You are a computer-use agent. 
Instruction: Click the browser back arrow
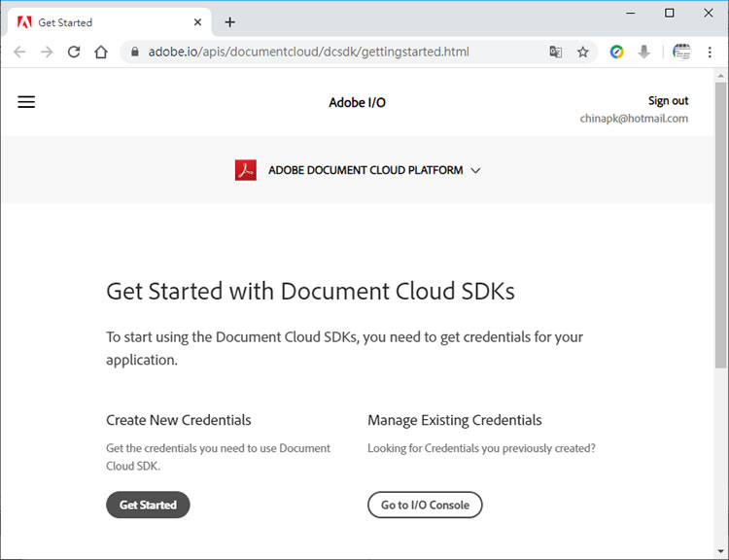pos(19,52)
